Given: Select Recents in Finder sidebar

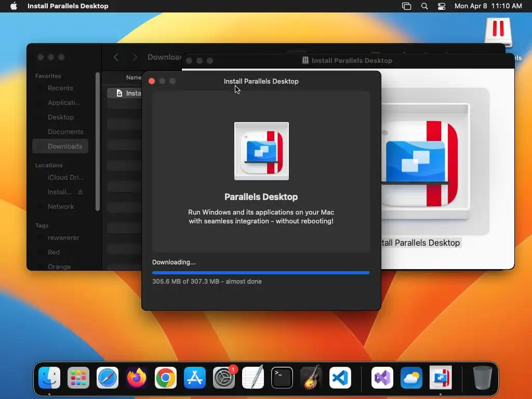Looking at the screenshot, I should pyautogui.click(x=60, y=88).
